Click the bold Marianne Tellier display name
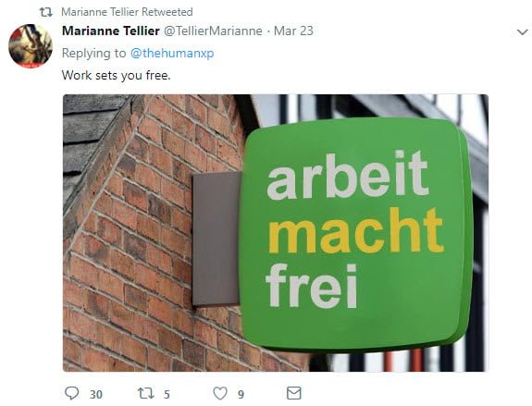Screen dimensions: 532x406 [x=111, y=31]
